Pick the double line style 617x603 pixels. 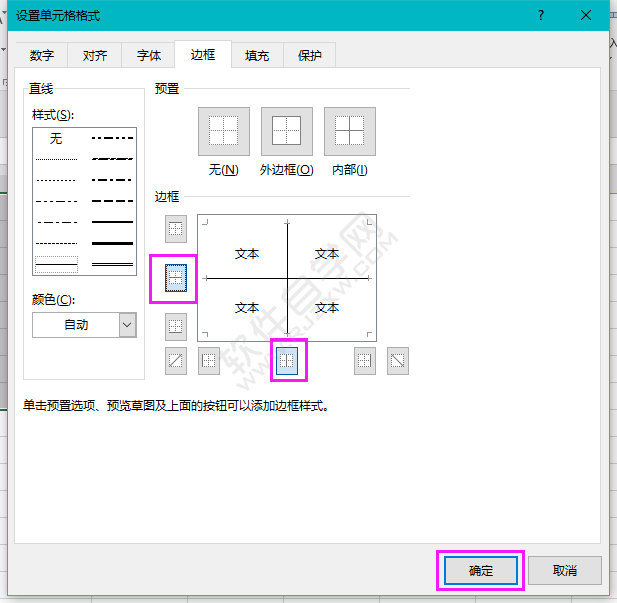point(113,265)
